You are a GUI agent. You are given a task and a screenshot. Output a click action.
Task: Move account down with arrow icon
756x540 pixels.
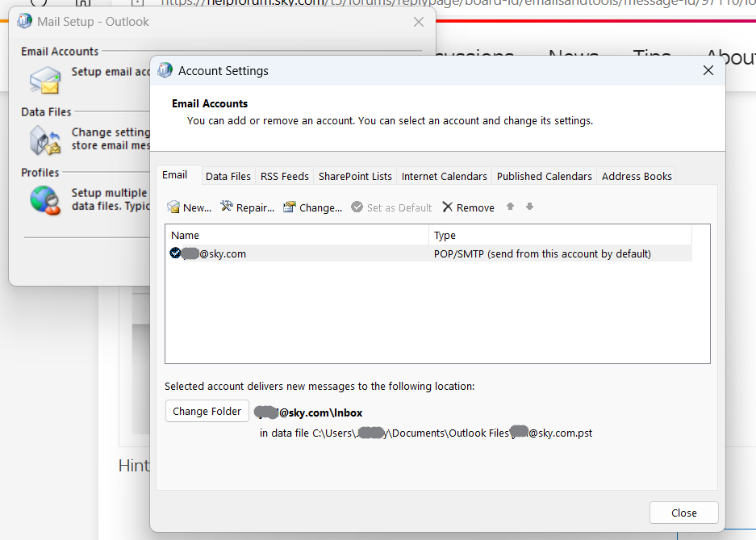[529, 207]
